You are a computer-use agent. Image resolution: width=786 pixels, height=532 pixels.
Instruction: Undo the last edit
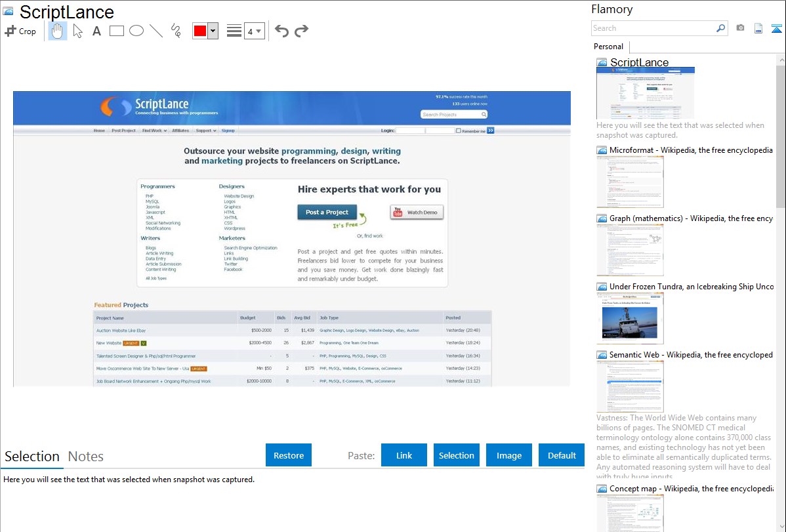pos(281,31)
